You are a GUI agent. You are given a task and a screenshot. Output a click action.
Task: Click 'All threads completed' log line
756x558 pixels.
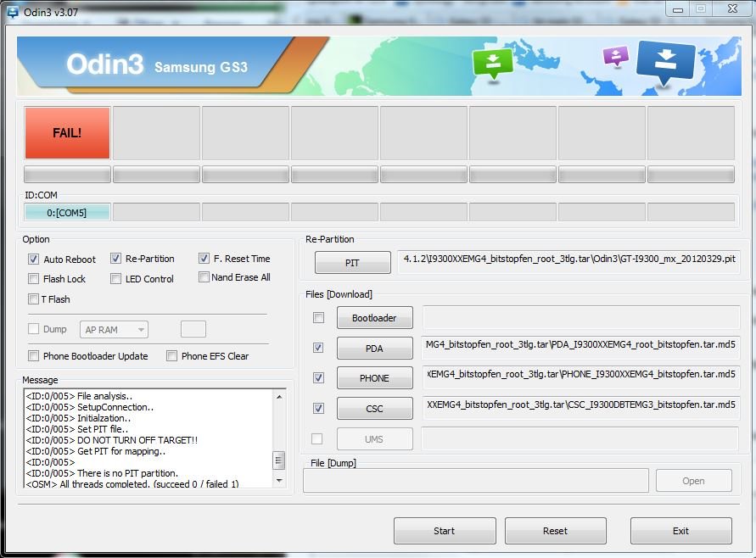(x=132, y=483)
